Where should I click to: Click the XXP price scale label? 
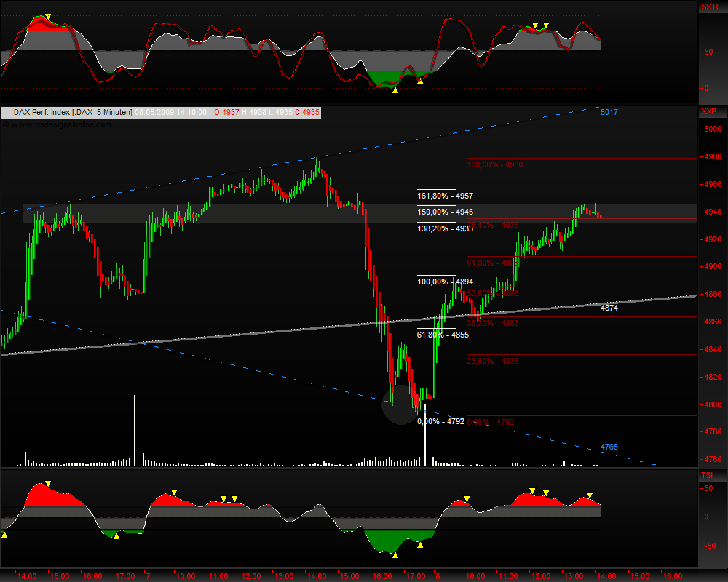tap(708, 112)
